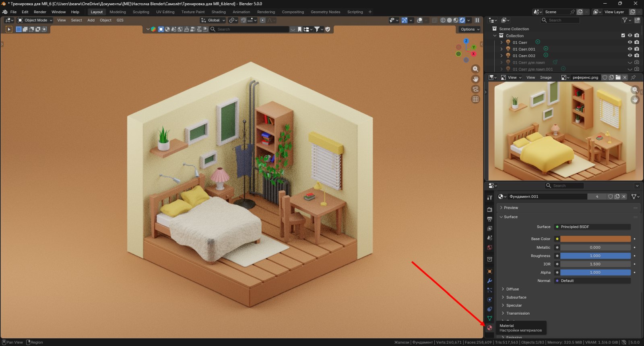Open the Render properties tab icon
The height and width of the screenshot is (346, 644).
click(489, 210)
